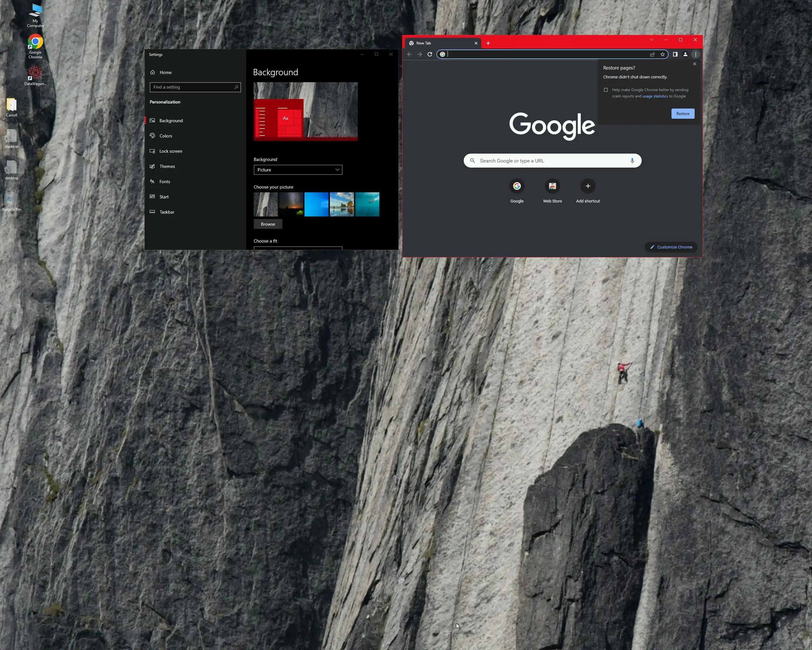The image size is (812, 650).
Task: Select the blue Windows wallpaper thumbnail
Action: pyautogui.click(x=316, y=205)
